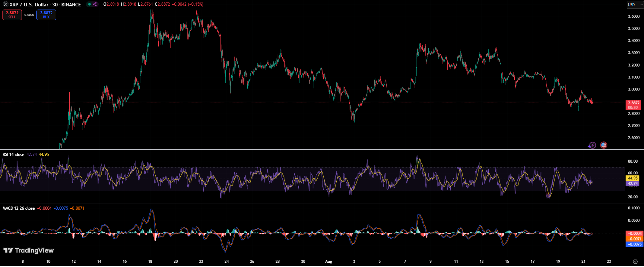Click the green market status dot
Viewport: 644px width, 267px height.
89,4
